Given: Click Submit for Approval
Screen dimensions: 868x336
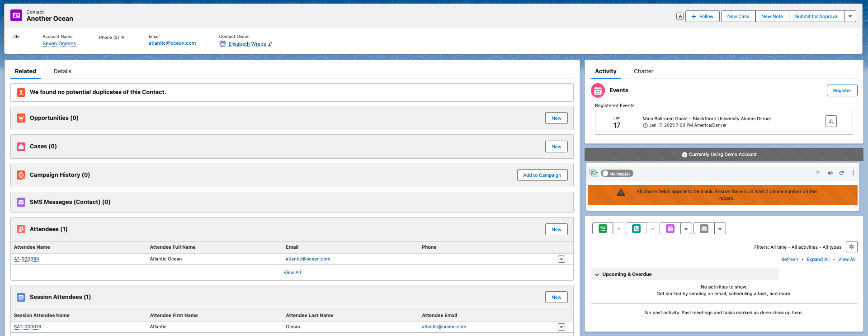Looking at the screenshot, I should point(816,16).
